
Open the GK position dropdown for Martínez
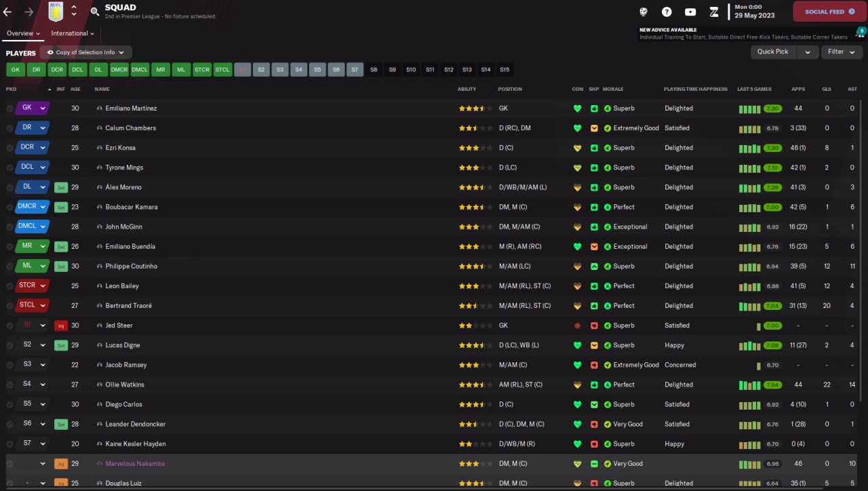33,108
